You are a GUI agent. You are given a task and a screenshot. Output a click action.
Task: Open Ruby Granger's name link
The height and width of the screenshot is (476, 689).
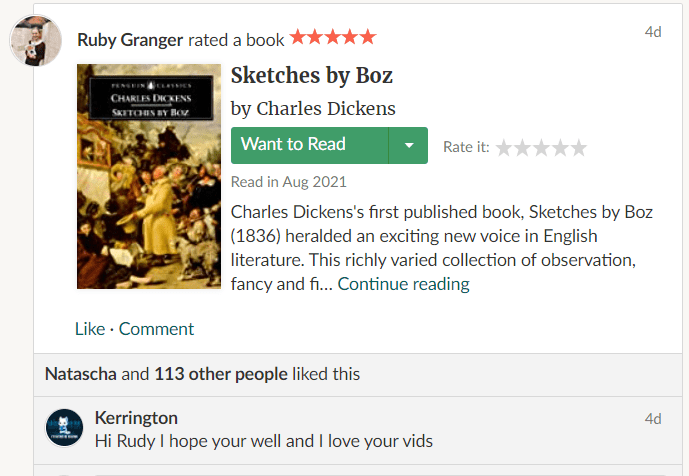tap(130, 40)
